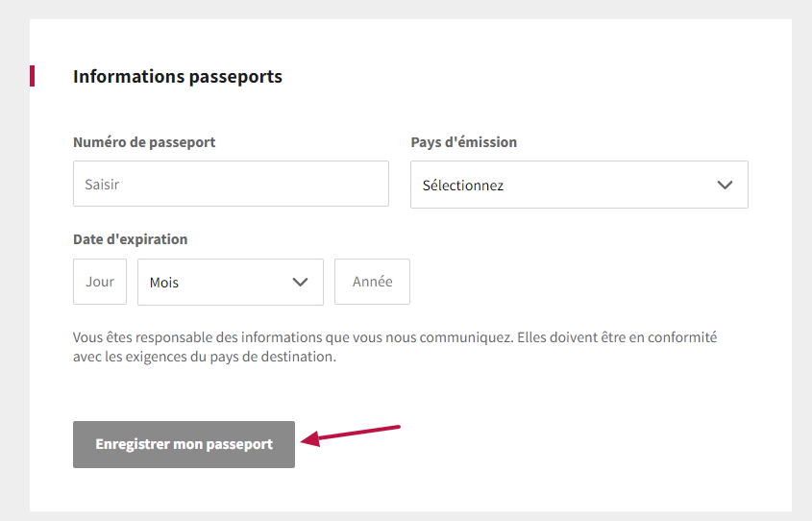Open the Pays d'émission Sélectionnez dropdown
This screenshot has width=812, height=521.
pyautogui.click(x=578, y=185)
